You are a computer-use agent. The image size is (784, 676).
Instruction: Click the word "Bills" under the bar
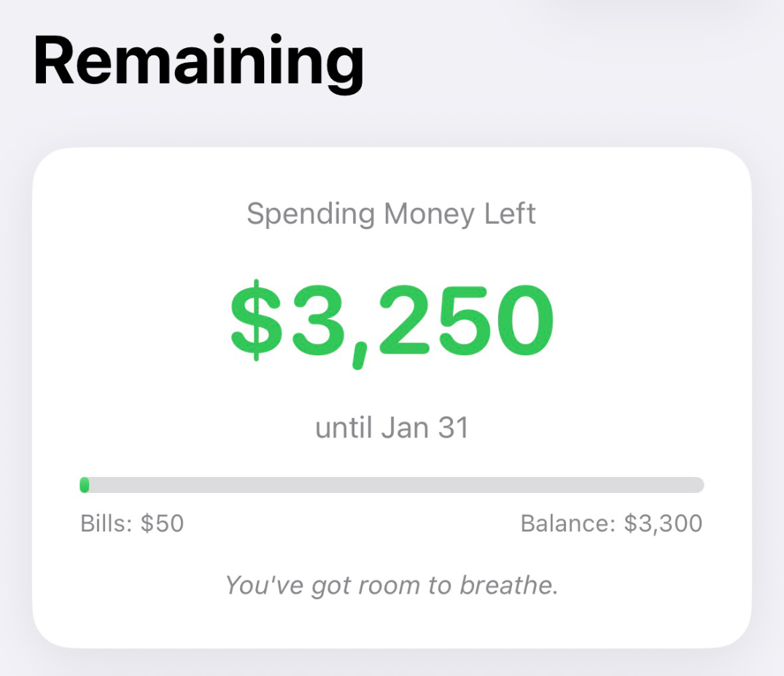pos(101,524)
